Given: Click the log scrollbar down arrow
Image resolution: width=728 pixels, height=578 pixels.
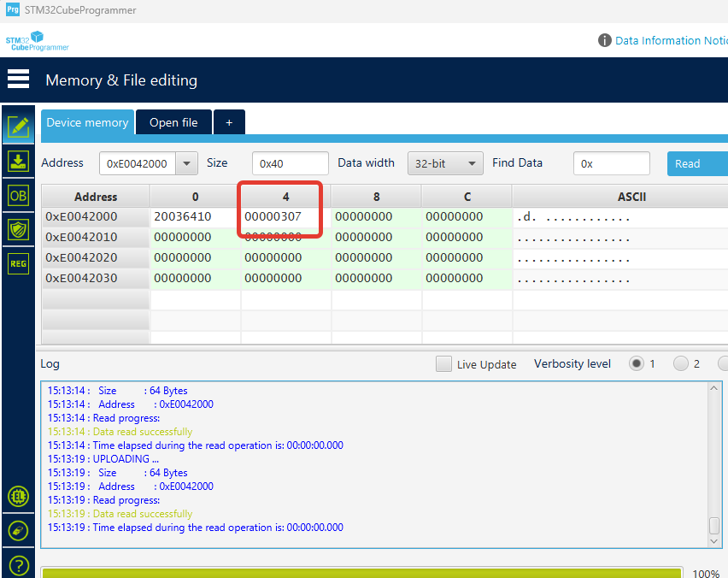Looking at the screenshot, I should tap(714, 540).
